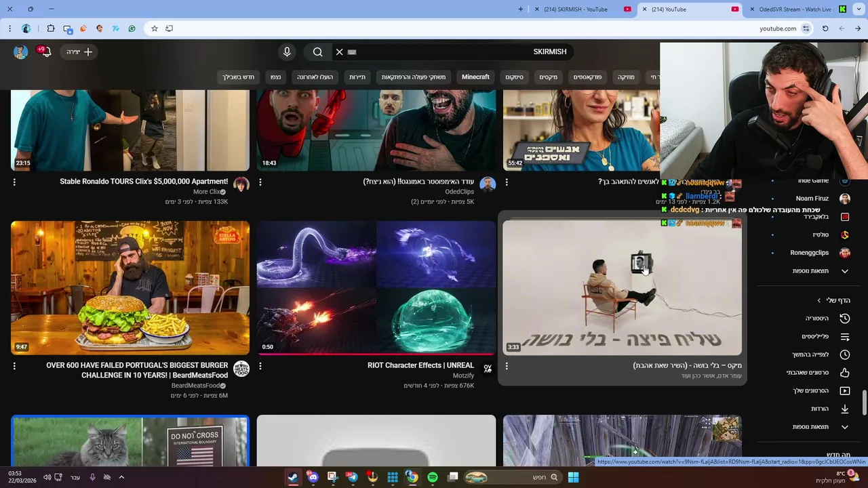Image resolution: width=868 pixels, height=488 pixels.
Task: Open options menu for RIOT Character Effects video
Action: (x=260, y=366)
